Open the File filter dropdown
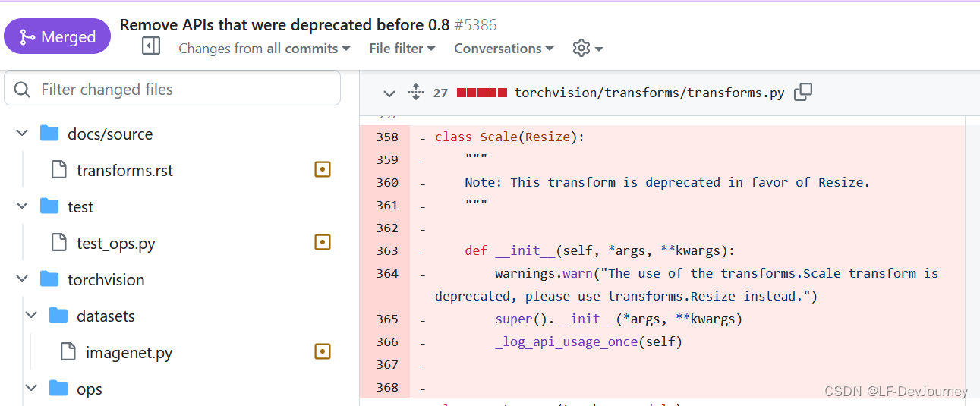980x406 pixels. (x=402, y=48)
